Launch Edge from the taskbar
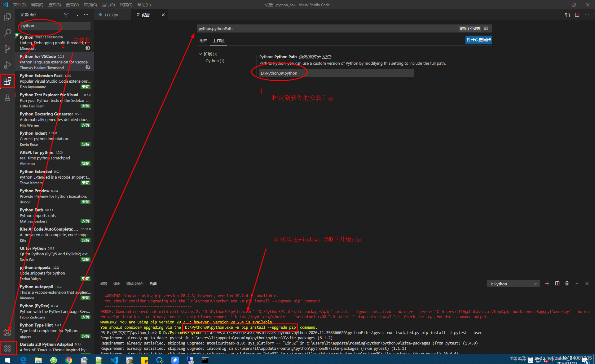This screenshot has height=364, width=595. (24, 360)
